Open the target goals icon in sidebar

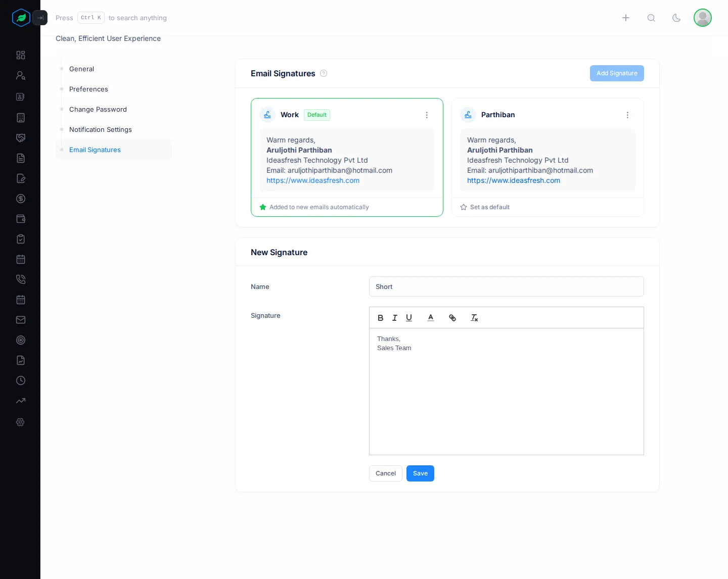[21, 340]
